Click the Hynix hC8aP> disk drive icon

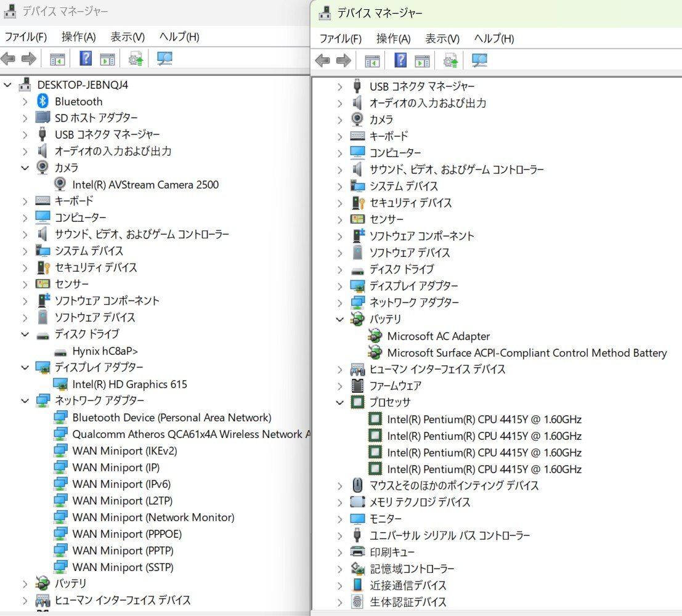tap(60, 352)
